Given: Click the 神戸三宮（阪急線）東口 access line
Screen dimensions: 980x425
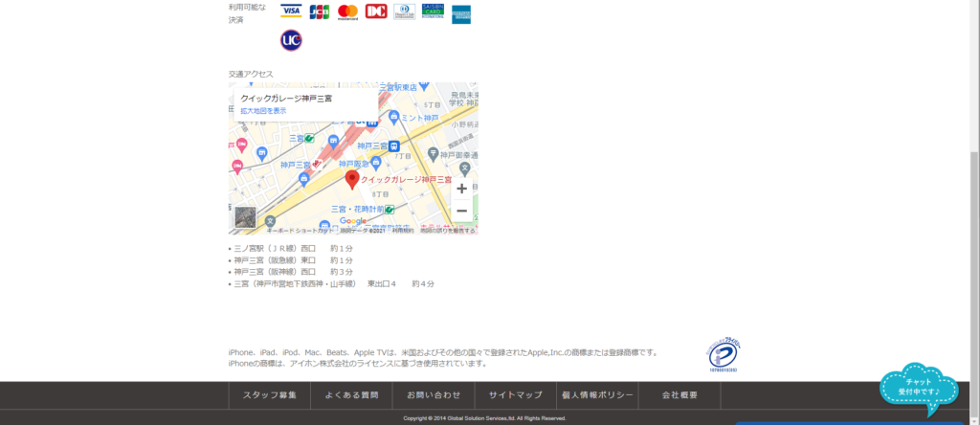Looking at the screenshot, I should coord(294,260).
